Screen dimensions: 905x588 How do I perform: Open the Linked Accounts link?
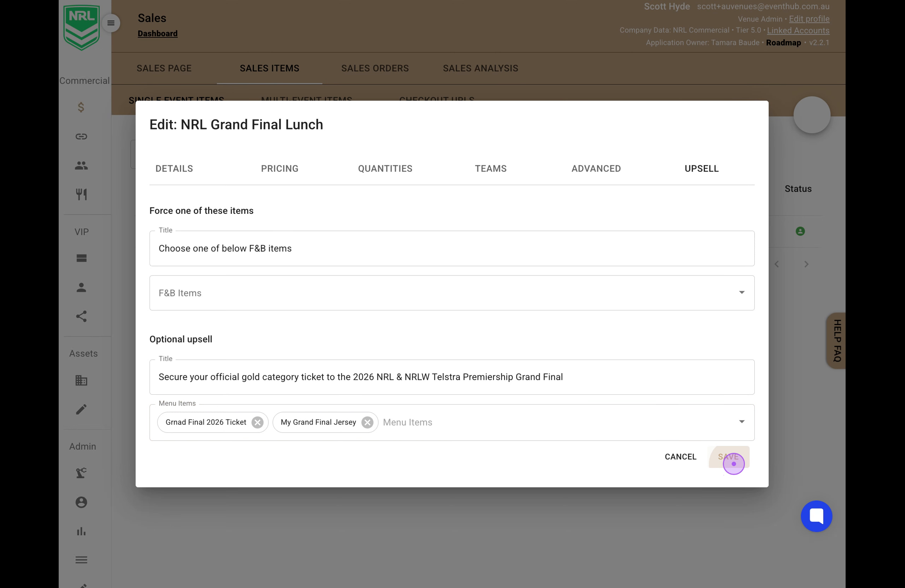click(x=798, y=30)
